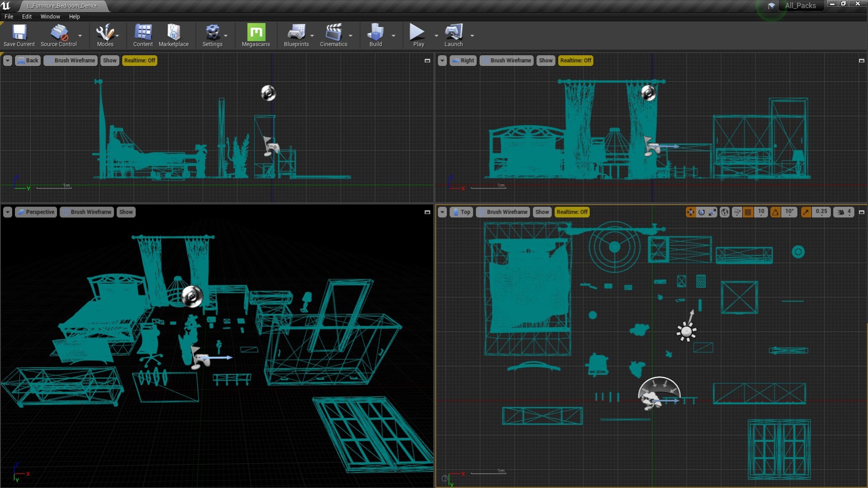Screen dimensions: 868x488
Task: Select the rotate transform tool icon
Action: point(702,212)
